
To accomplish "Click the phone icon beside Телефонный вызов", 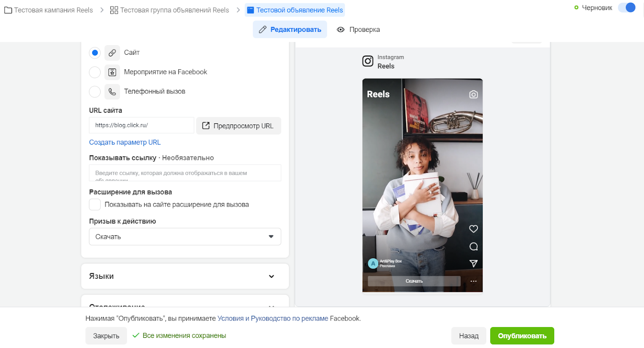I will (x=112, y=91).
